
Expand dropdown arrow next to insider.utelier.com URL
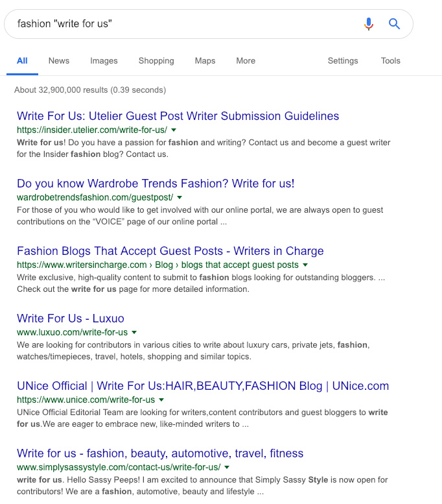point(174,130)
